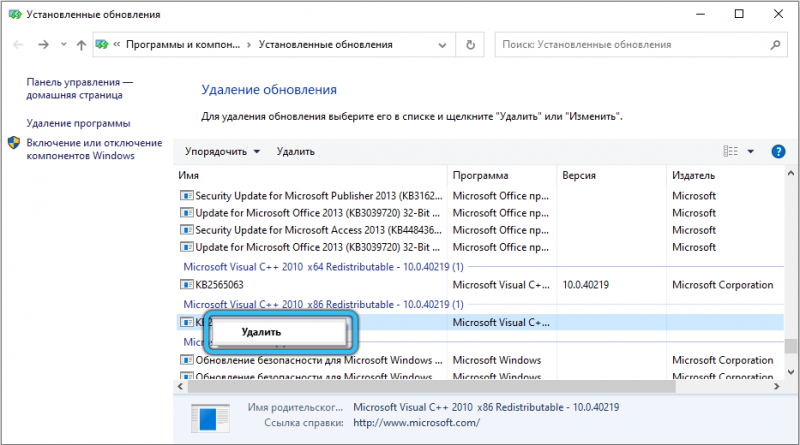The image size is (800, 445).
Task: Open help with the question mark icon
Action: coord(778,152)
